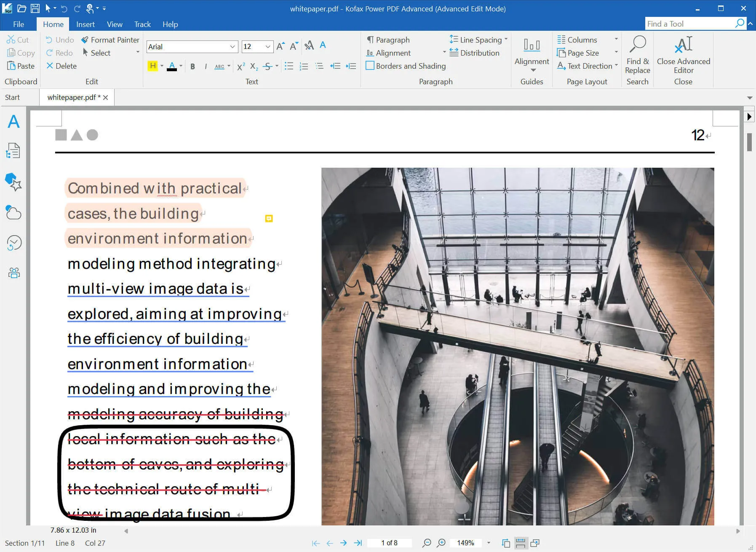Screen dimensions: 756x552
Task: Open the font size dropdown
Action: coord(267,47)
